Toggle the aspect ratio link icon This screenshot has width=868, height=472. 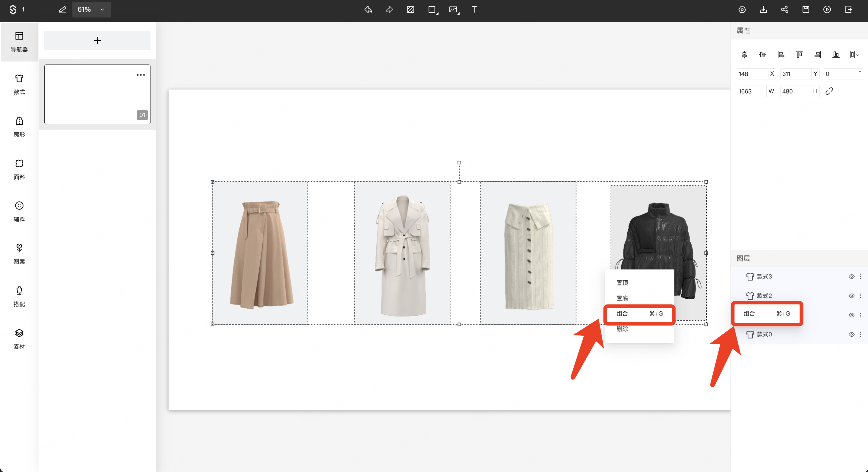click(829, 91)
